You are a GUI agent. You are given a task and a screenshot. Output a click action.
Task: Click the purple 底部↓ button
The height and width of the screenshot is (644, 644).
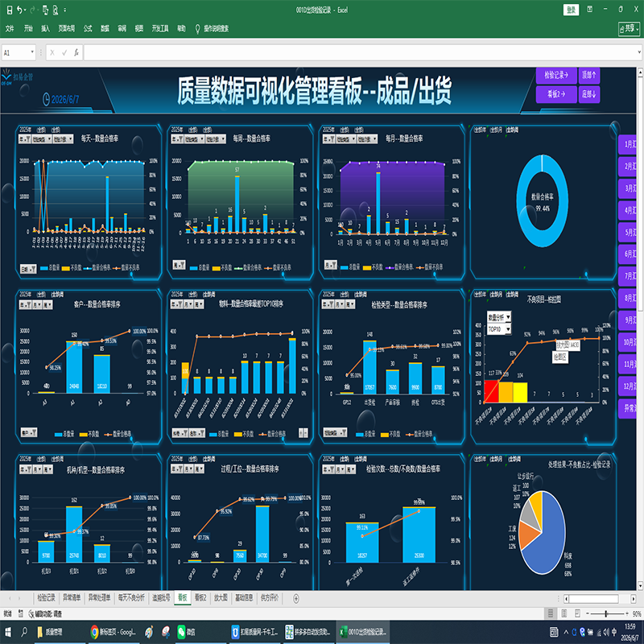coord(589,94)
